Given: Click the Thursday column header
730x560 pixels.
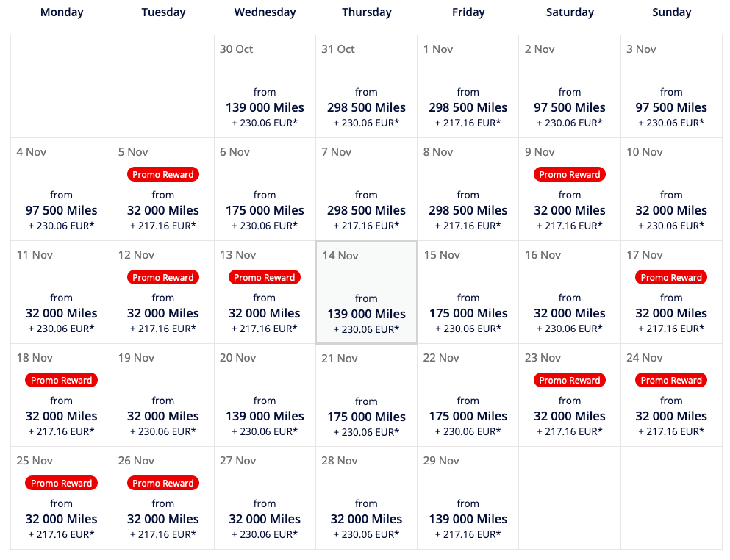Looking at the screenshot, I should [x=366, y=12].
